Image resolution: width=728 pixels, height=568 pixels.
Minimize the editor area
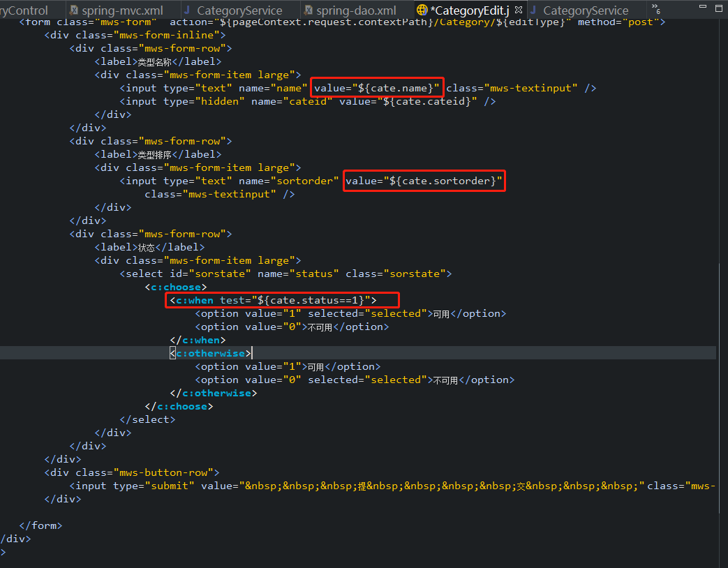click(x=703, y=7)
